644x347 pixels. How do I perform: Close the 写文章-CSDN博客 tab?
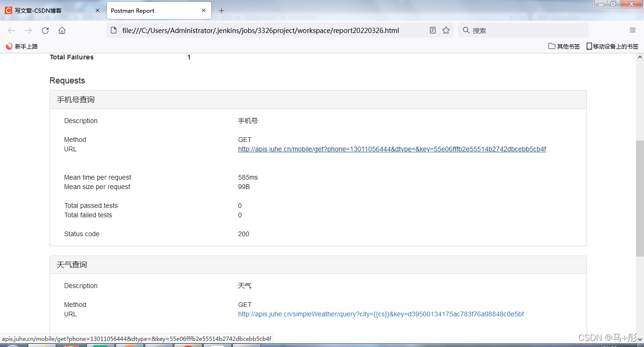pyautogui.click(x=98, y=10)
